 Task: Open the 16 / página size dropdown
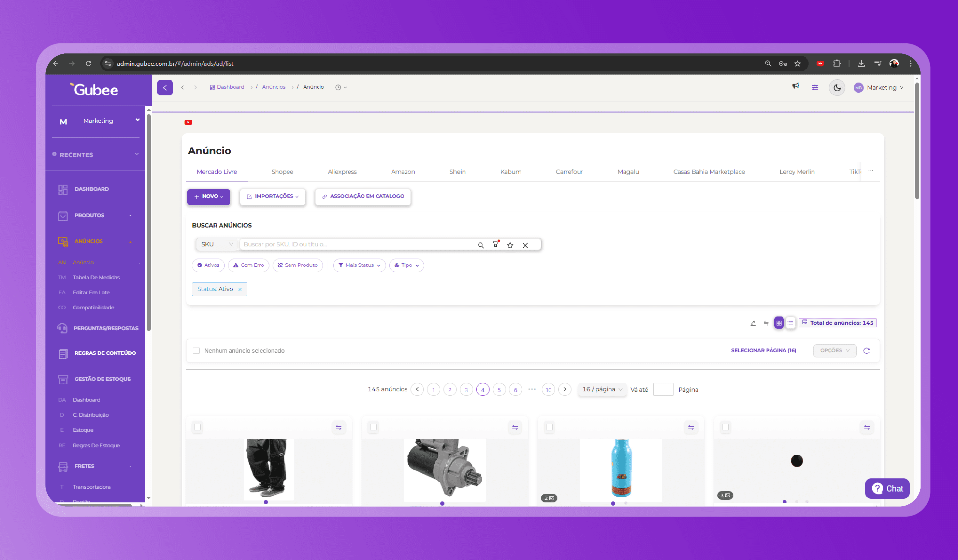602,389
